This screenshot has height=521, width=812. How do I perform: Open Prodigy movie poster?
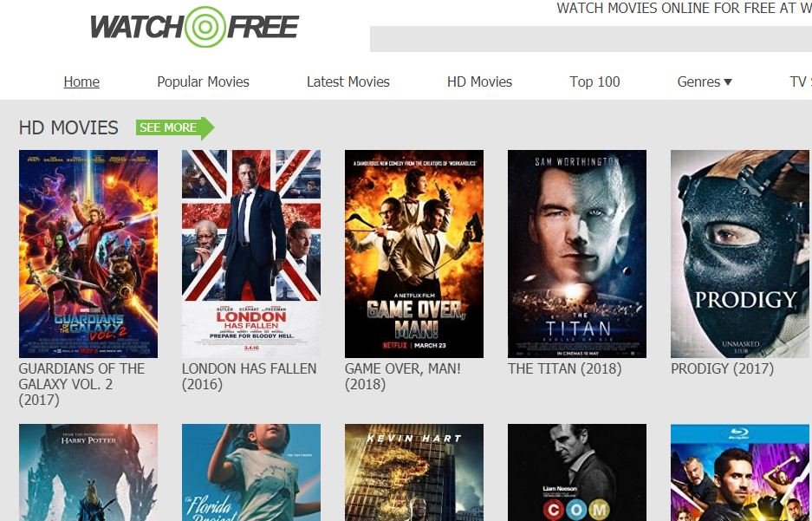pyautogui.click(x=741, y=254)
